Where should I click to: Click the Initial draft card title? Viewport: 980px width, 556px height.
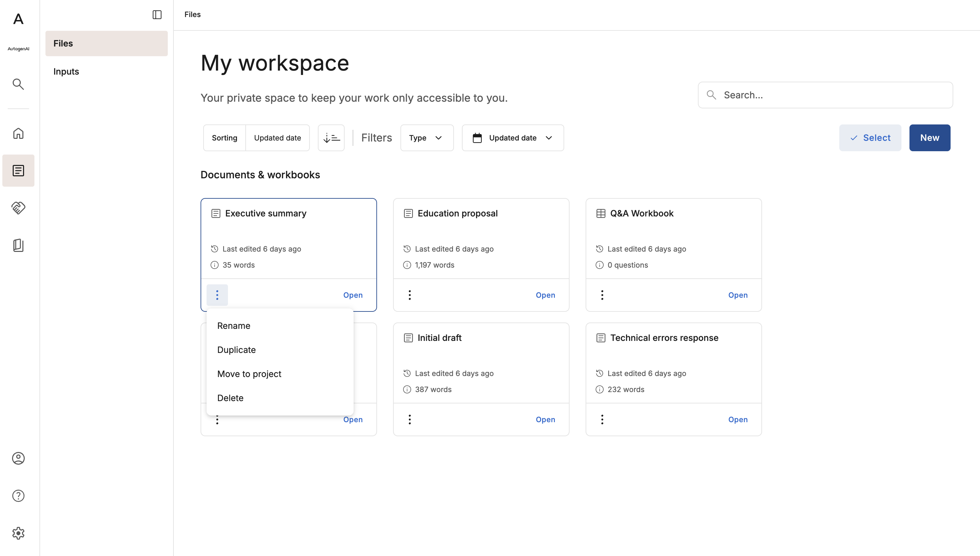[440, 338]
